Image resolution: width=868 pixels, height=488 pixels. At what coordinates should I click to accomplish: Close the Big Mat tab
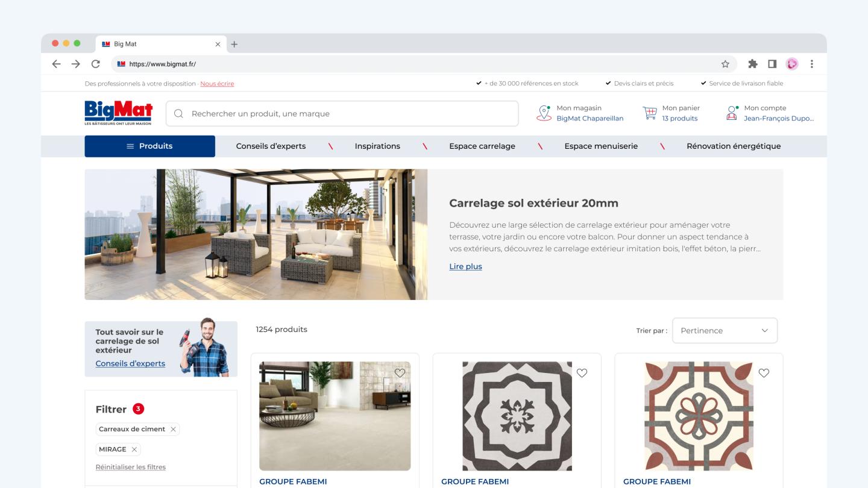(218, 44)
